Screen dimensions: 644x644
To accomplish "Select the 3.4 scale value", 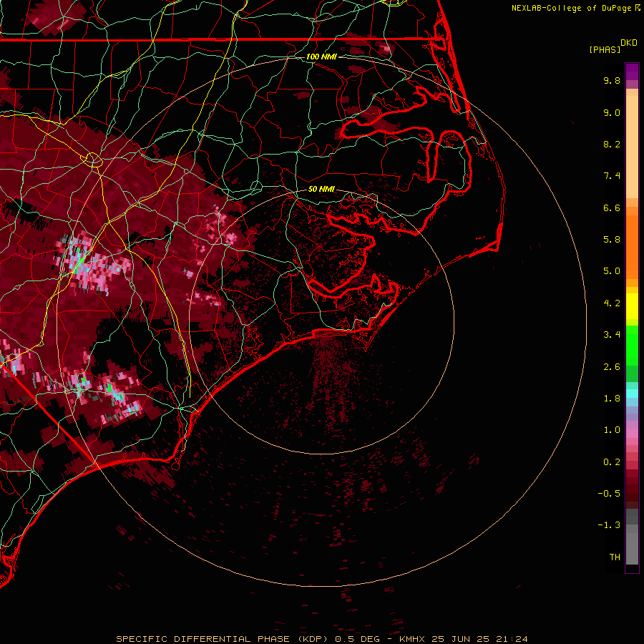I will (x=612, y=335).
